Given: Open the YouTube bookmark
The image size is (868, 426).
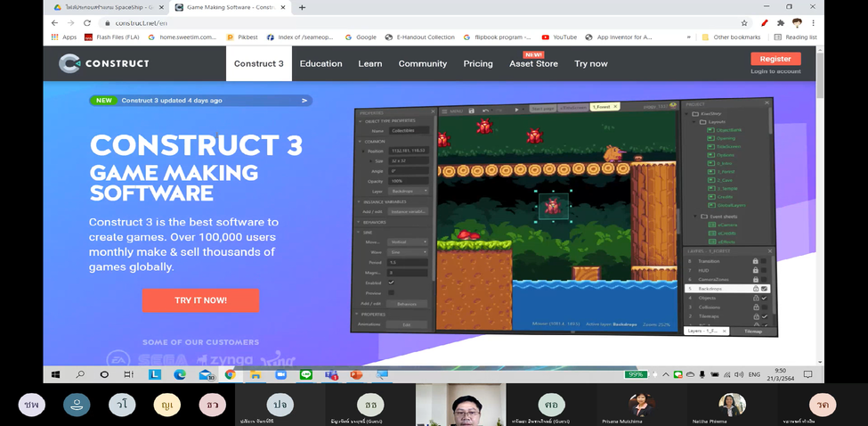Looking at the screenshot, I should 559,37.
